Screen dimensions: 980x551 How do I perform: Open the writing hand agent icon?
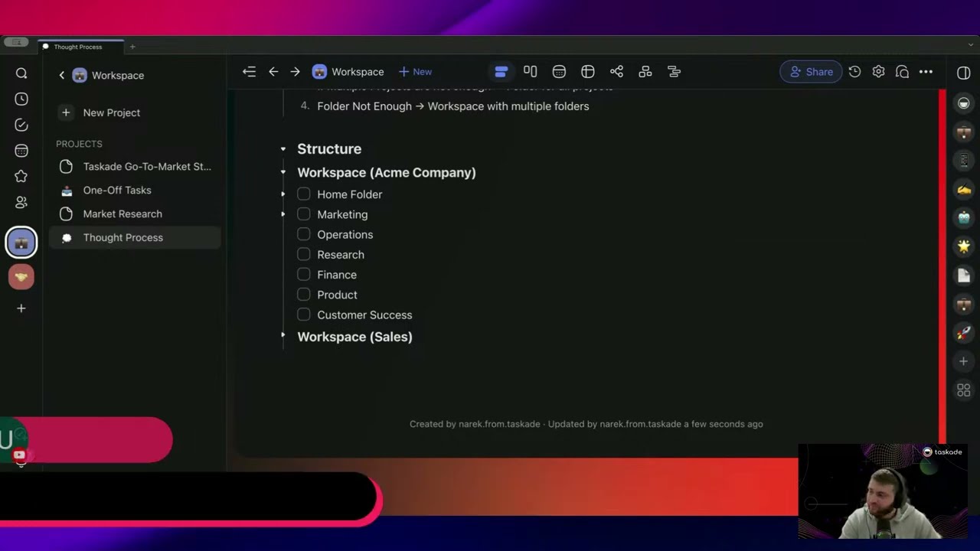pyautogui.click(x=964, y=189)
